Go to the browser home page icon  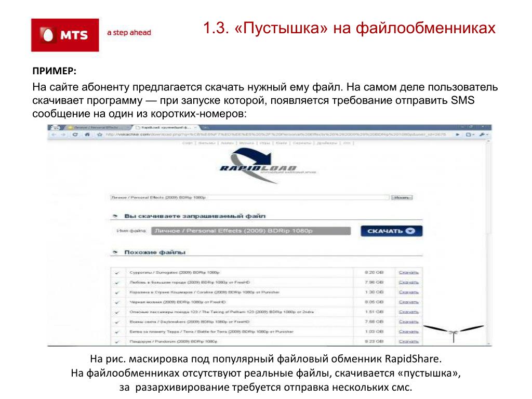tap(87, 135)
